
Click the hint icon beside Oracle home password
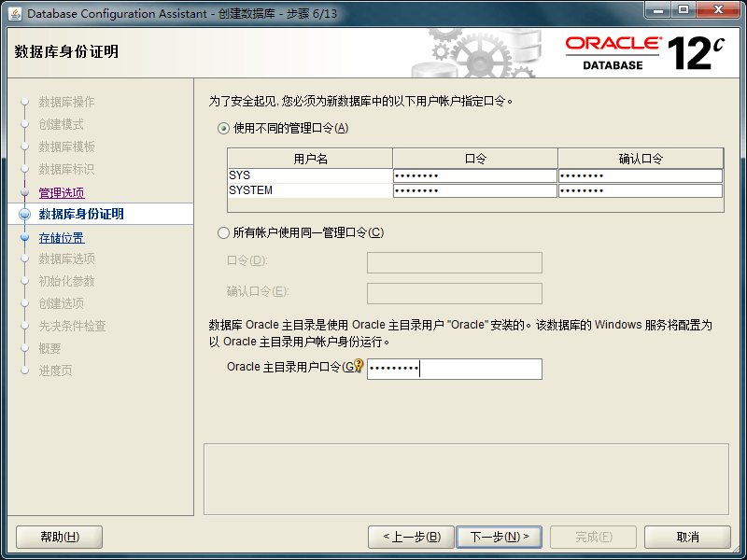358,366
